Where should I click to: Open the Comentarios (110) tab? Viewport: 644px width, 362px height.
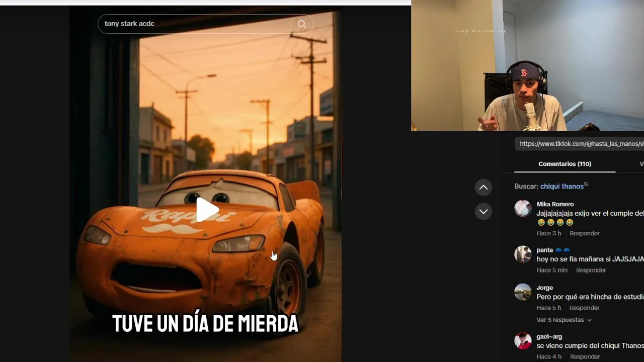tap(565, 164)
